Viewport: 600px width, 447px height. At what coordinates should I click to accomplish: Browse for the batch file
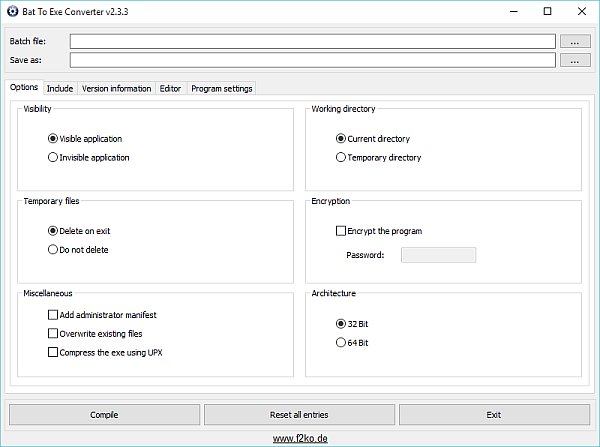(x=575, y=42)
